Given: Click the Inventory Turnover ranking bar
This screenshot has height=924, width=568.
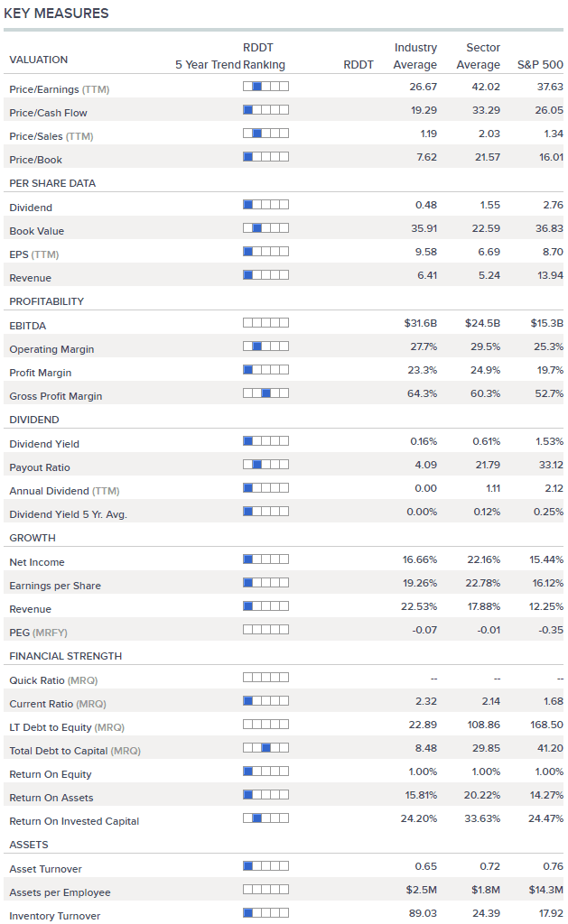Looking at the screenshot, I should [265, 913].
